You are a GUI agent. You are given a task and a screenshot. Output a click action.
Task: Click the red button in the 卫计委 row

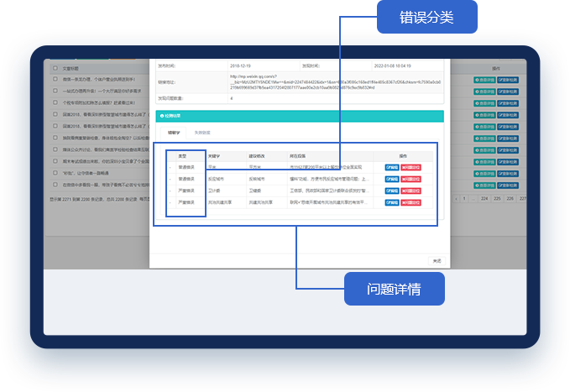[411, 191]
